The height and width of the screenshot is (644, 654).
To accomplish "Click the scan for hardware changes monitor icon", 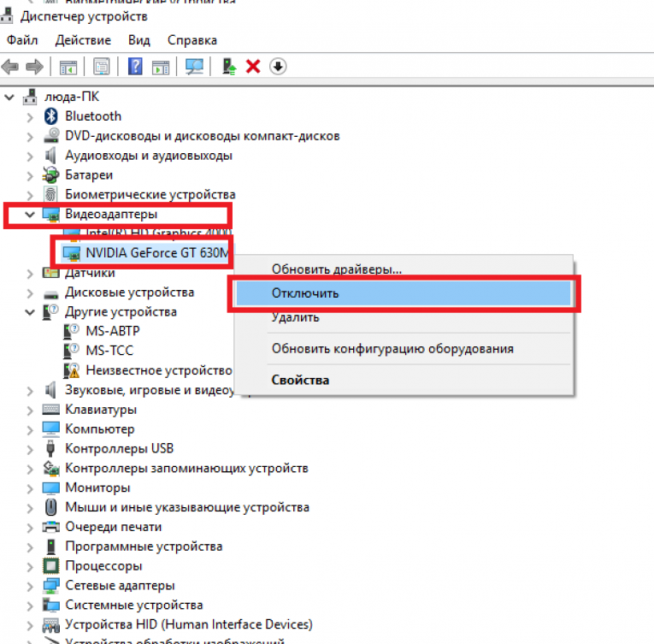I will tap(194, 67).
